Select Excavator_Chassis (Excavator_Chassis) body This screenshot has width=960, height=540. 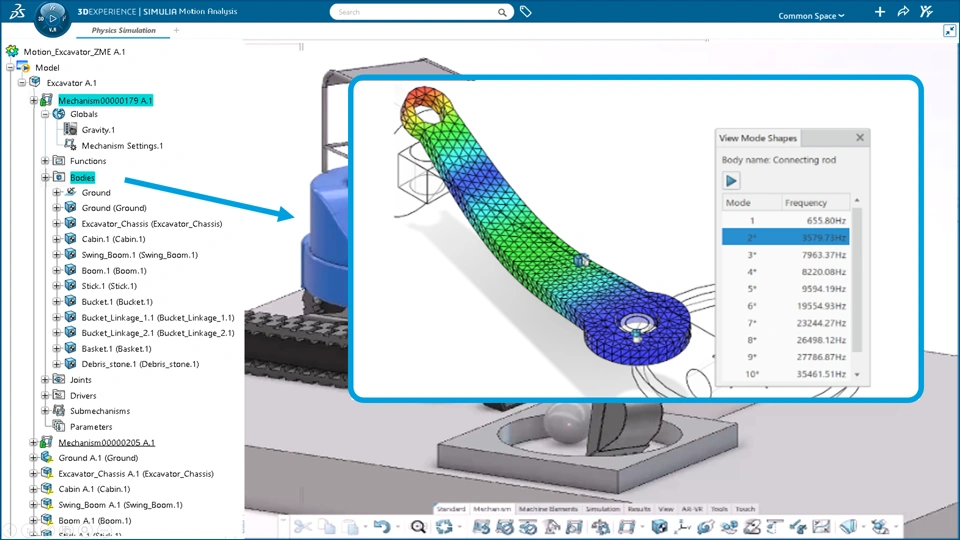(152, 223)
